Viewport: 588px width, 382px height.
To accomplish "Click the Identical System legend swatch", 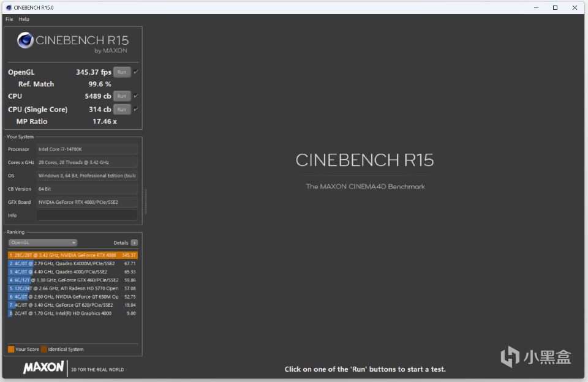I will (x=44, y=349).
